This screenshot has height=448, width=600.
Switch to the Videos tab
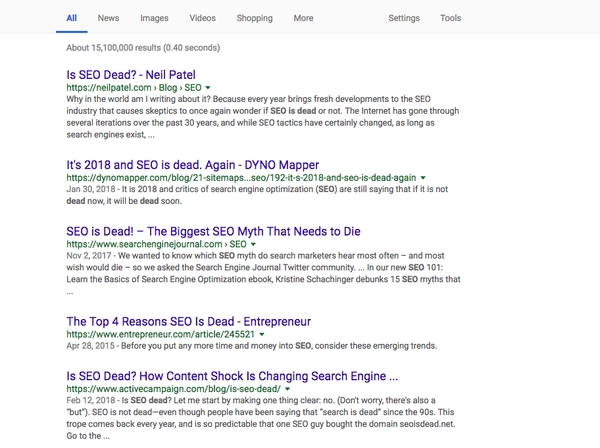point(202,18)
